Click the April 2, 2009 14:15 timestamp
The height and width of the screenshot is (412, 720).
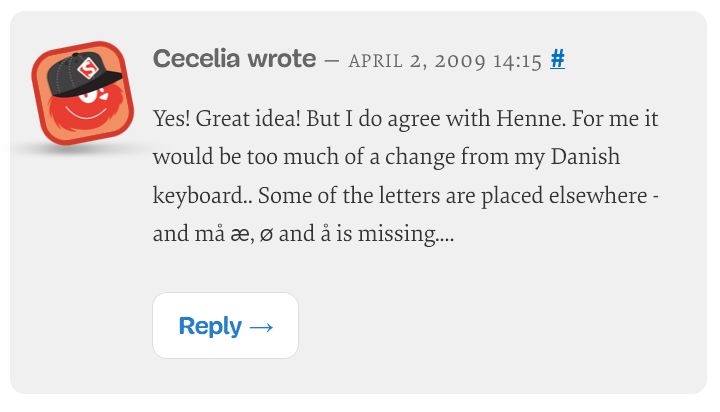445,61
